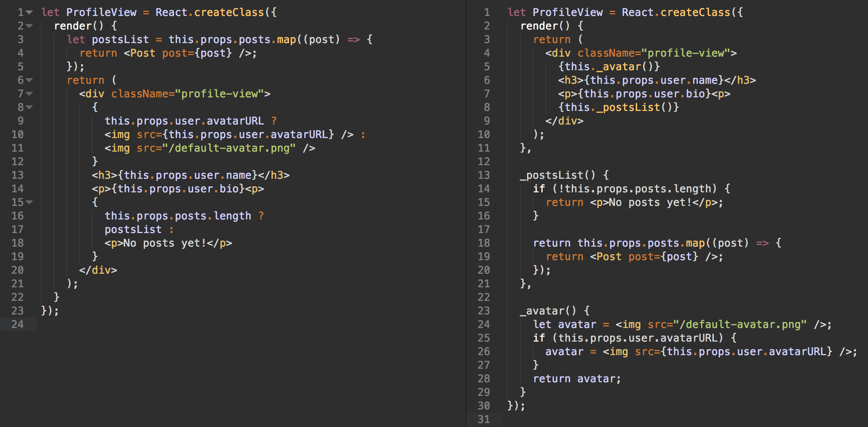
Task: Collapse the render() fold arrow on line 2
Action: point(29,26)
